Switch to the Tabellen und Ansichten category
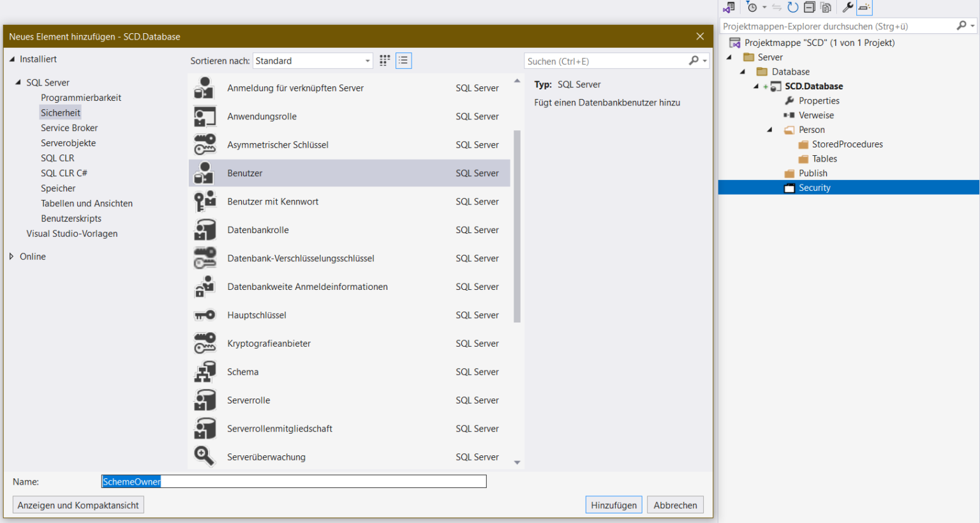The image size is (980, 523). pyautogui.click(x=86, y=203)
